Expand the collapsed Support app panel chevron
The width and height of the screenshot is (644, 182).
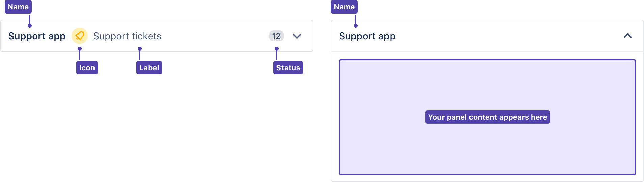[x=297, y=36]
